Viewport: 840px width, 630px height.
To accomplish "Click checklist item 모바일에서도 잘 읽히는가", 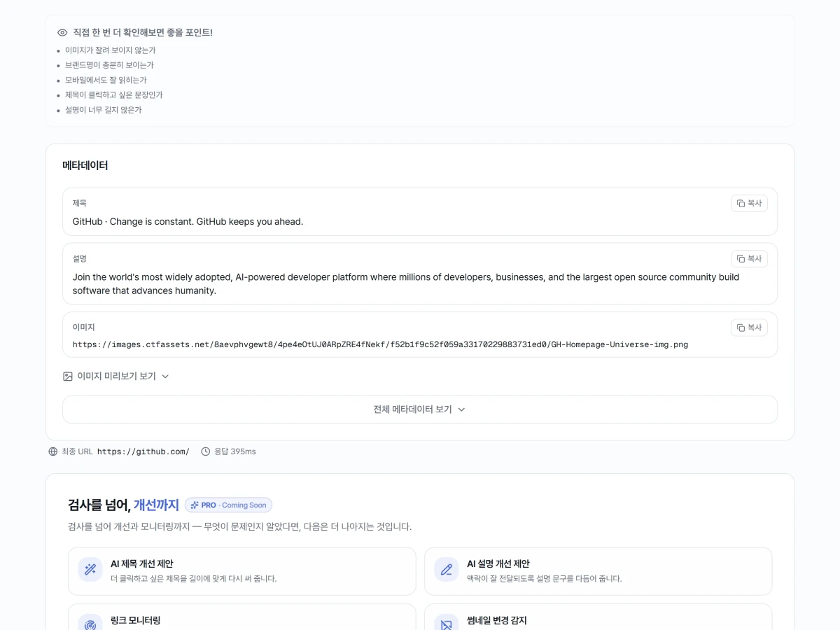I will [x=106, y=80].
